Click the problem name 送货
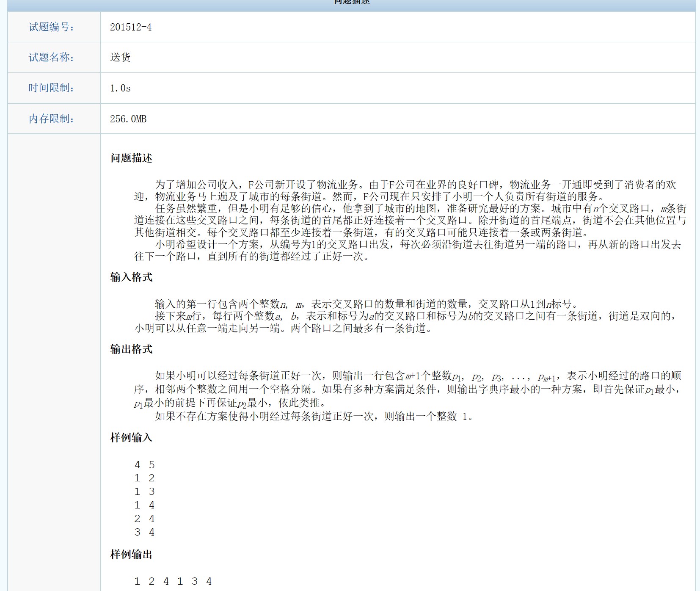This screenshot has width=700, height=591. point(120,58)
